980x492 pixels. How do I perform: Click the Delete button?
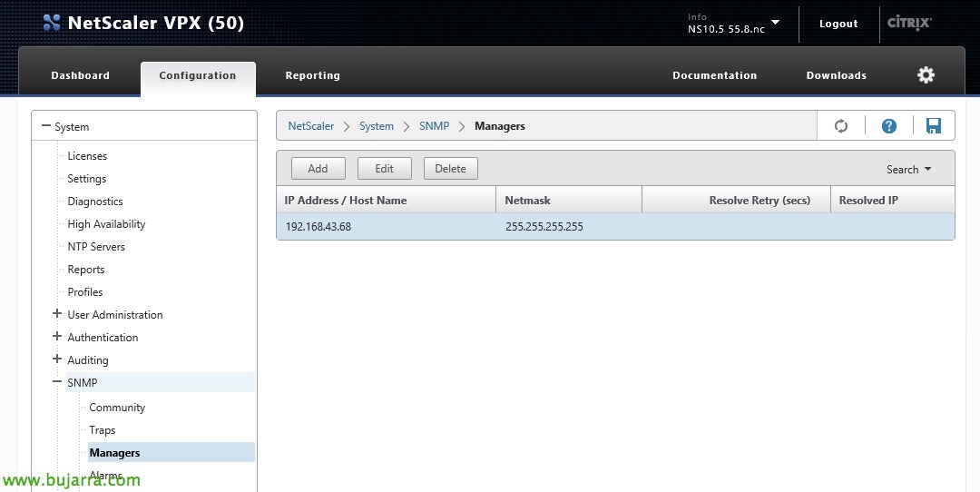(451, 168)
